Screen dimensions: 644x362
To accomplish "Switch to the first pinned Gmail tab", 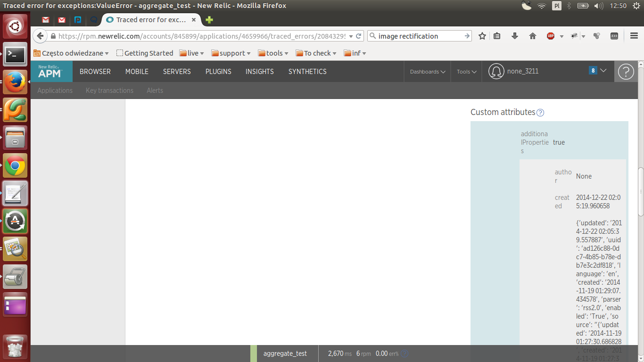I will click(46, 20).
